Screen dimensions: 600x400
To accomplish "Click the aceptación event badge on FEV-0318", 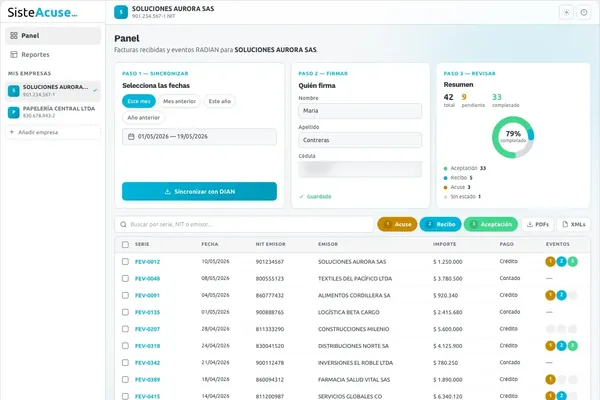I will pos(572,346).
